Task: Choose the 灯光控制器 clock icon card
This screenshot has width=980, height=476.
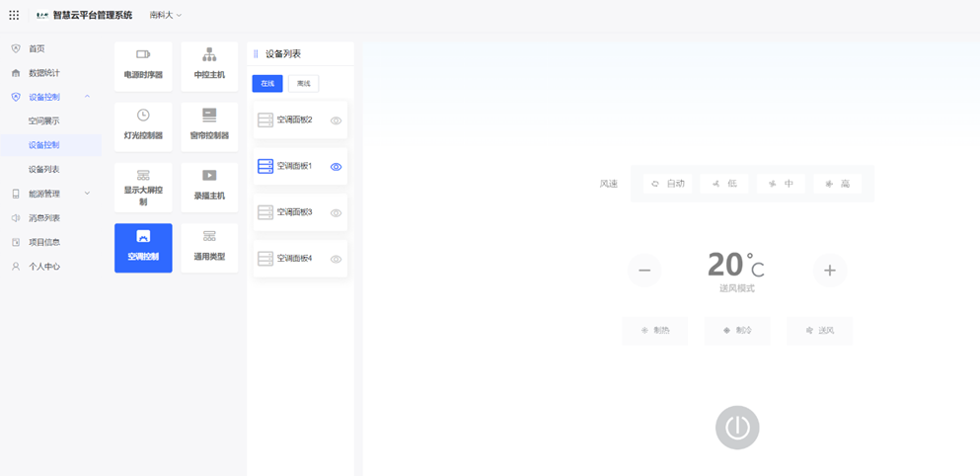Action: [x=143, y=126]
